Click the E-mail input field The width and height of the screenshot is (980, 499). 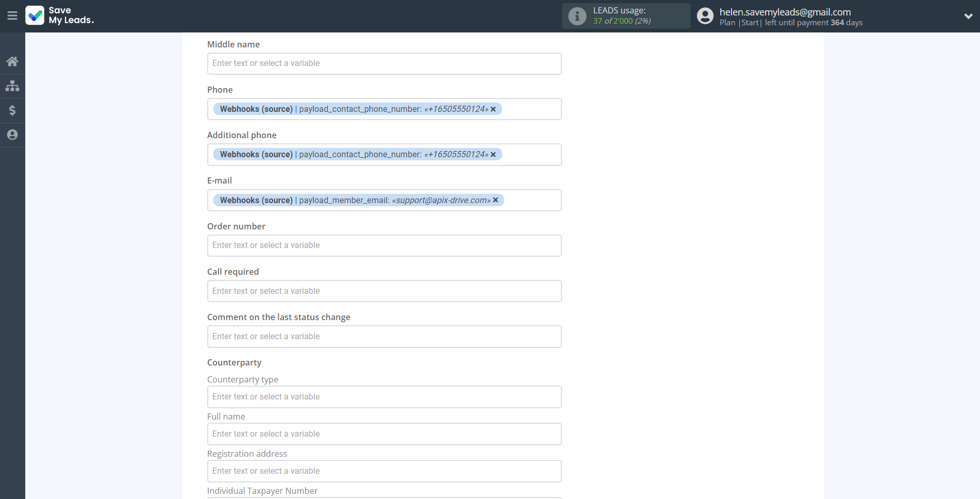pos(384,200)
